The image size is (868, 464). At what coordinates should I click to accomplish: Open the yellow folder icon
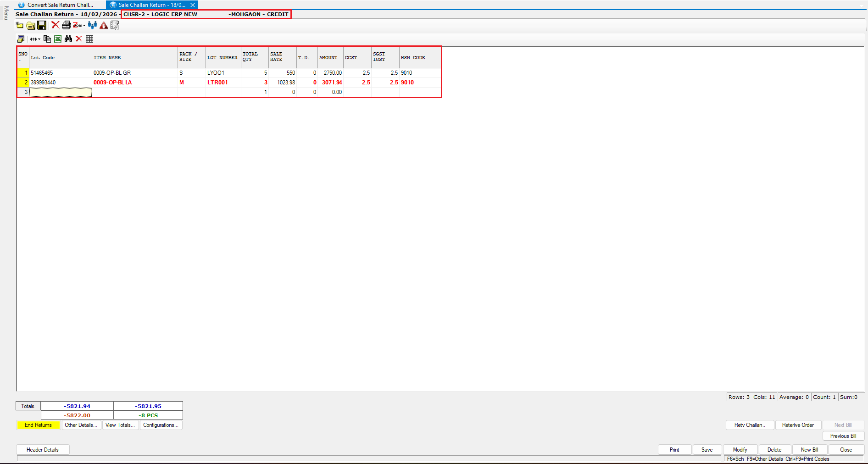[x=31, y=25]
